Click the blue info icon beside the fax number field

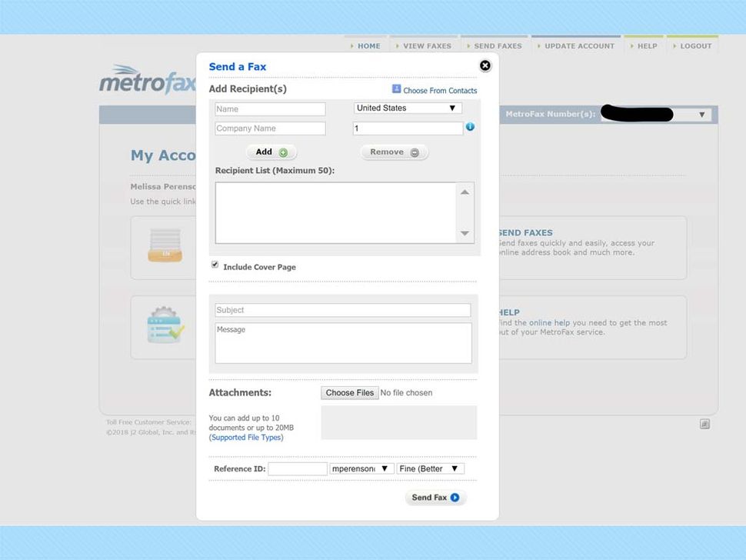click(469, 127)
